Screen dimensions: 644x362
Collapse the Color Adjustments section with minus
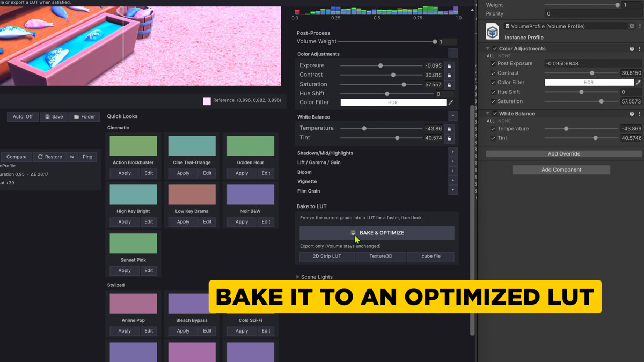tap(453, 53)
